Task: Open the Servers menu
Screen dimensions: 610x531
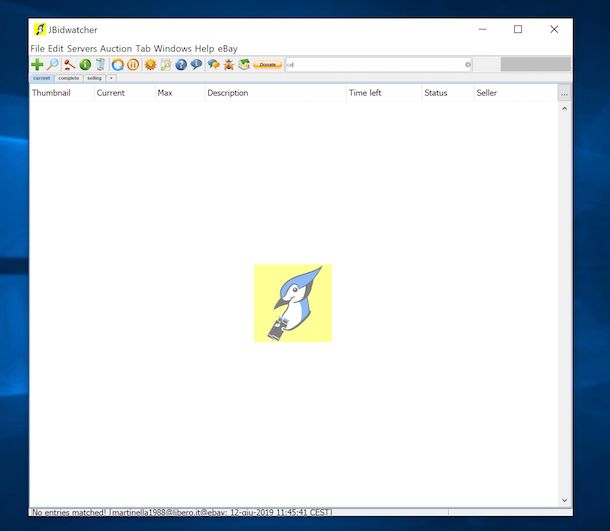Action: coord(82,49)
